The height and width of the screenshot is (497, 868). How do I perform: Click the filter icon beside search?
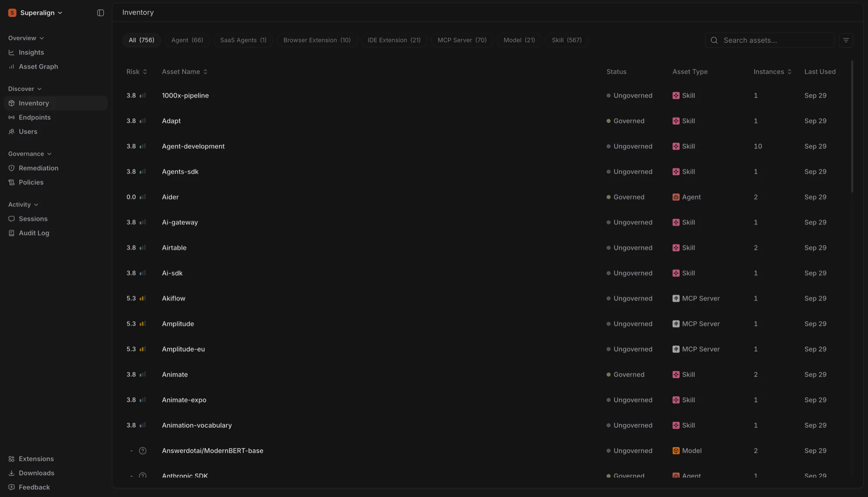[x=846, y=40]
